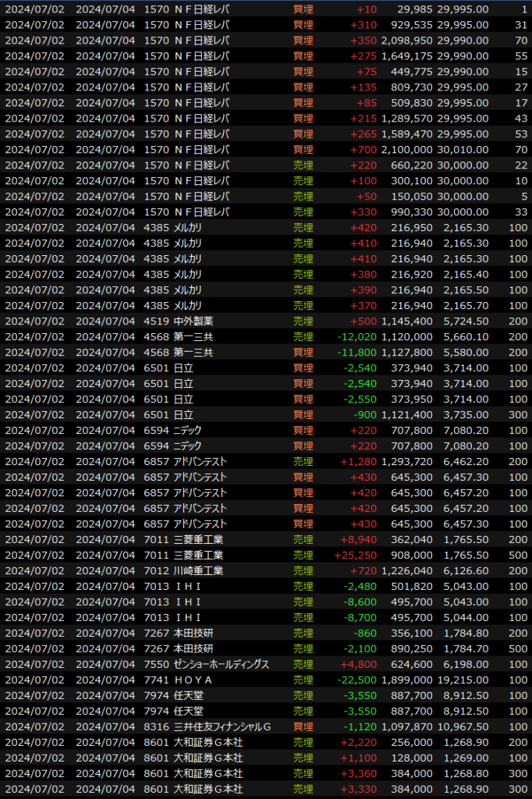Image resolution: width=532 pixels, height=799 pixels.
Task: Click the メルカリ price 2,165.70
Action: 465,305
